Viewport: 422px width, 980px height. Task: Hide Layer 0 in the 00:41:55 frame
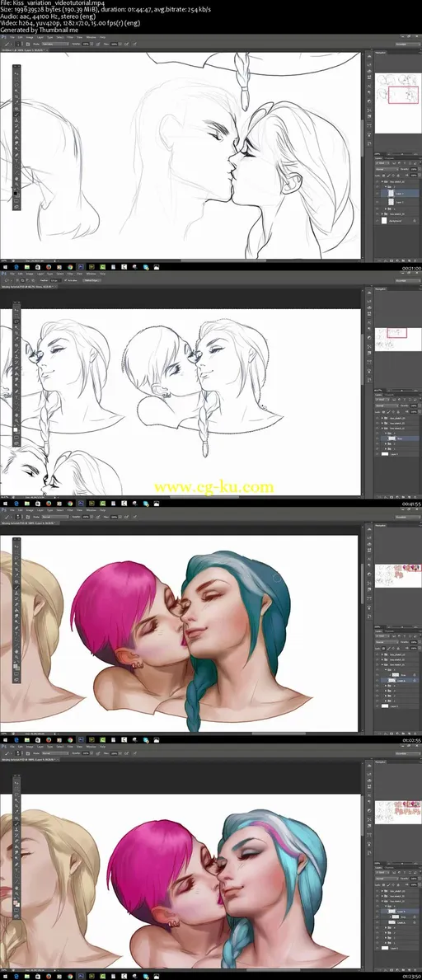[x=377, y=454]
